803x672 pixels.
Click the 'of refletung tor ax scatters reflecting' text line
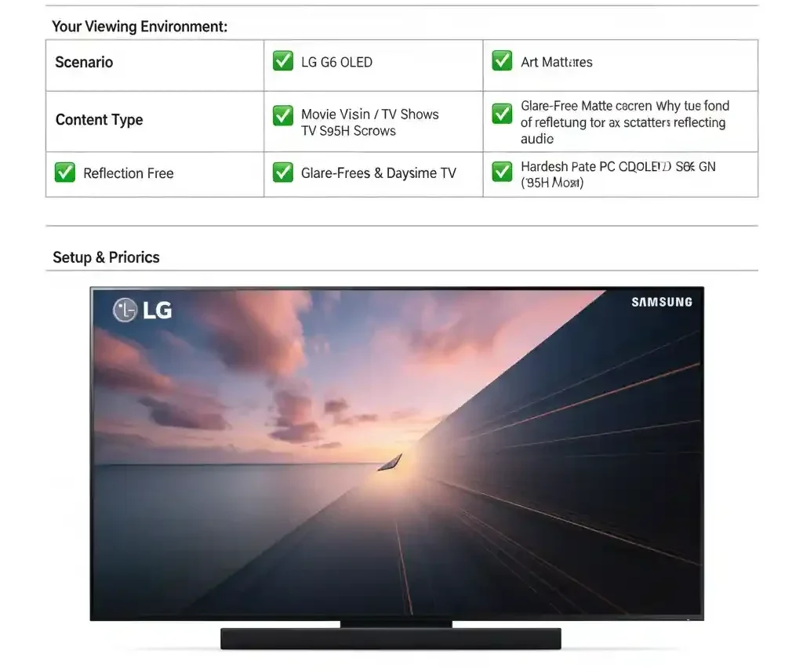click(x=623, y=122)
